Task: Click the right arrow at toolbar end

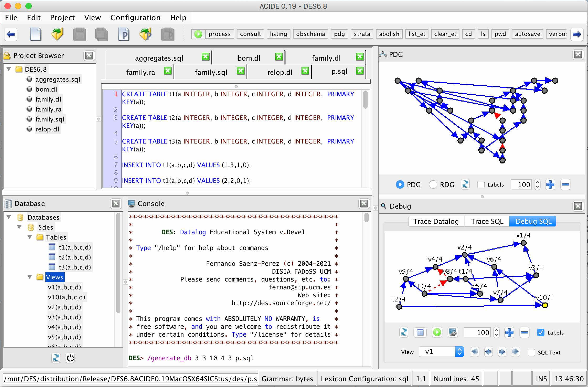Action: coord(577,34)
